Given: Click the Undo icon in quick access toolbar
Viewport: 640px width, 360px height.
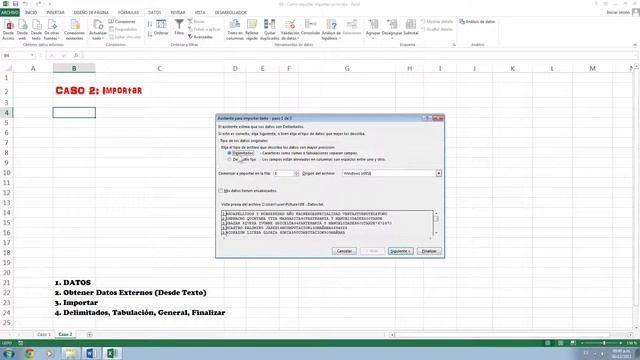Looking at the screenshot, I should tap(25, 4).
